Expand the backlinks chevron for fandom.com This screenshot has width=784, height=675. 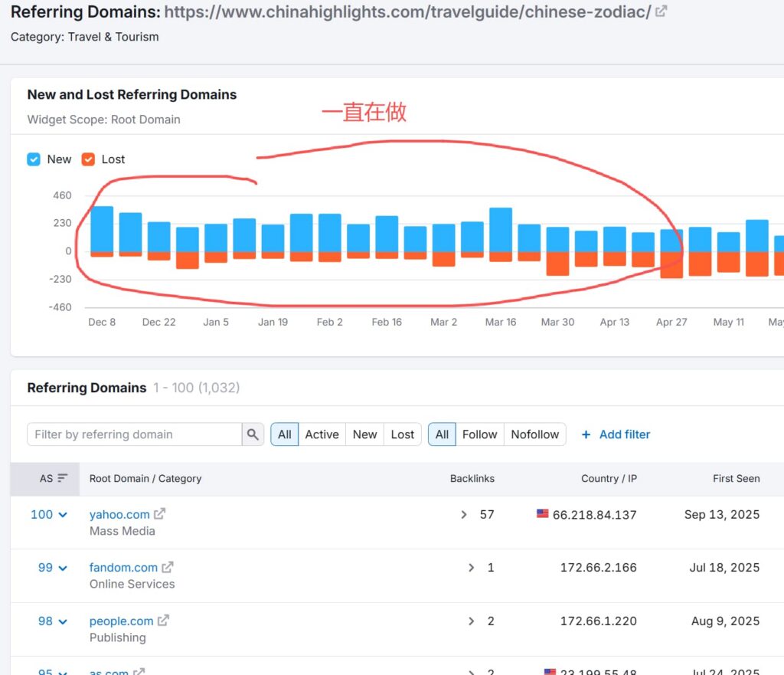point(472,568)
